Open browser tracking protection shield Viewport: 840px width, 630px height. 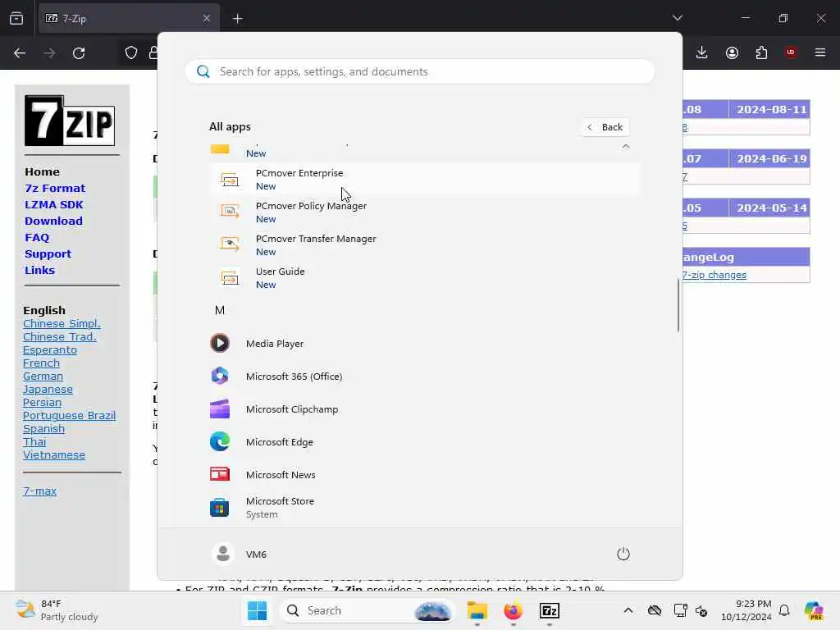tap(131, 53)
